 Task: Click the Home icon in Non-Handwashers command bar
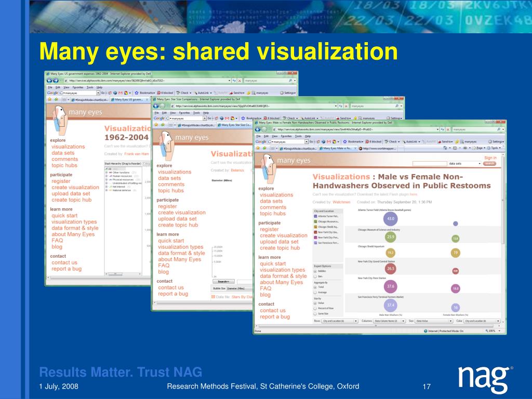coord(445,148)
